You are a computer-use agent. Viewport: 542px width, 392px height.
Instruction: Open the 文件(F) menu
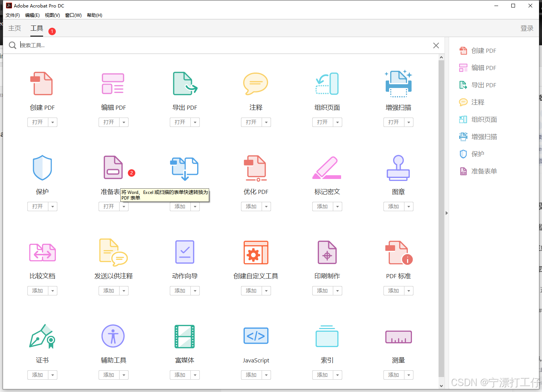click(x=13, y=15)
